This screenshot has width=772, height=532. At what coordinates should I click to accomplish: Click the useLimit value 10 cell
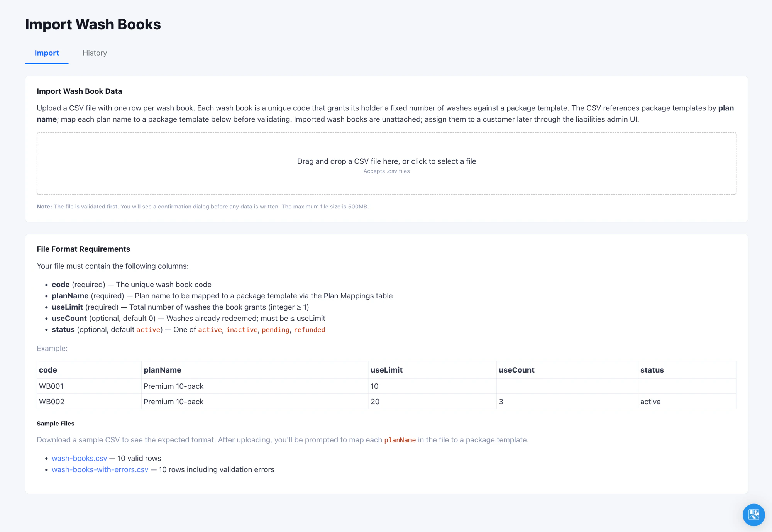coord(432,386)
